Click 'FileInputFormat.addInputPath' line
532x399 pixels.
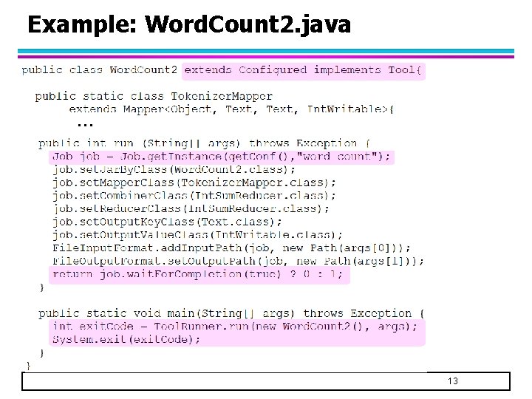point(231,248)
